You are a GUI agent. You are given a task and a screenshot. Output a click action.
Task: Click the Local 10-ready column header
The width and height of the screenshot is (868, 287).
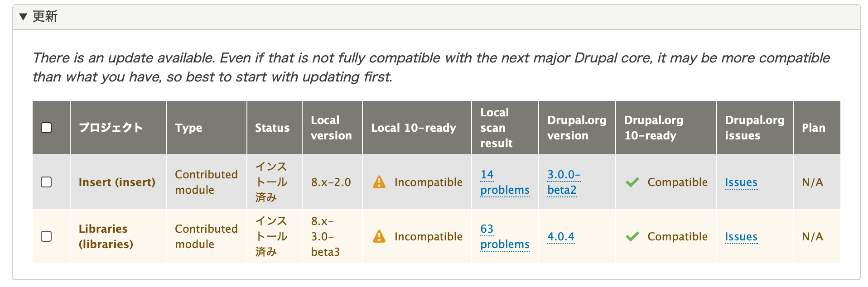(x=413, y=128)
